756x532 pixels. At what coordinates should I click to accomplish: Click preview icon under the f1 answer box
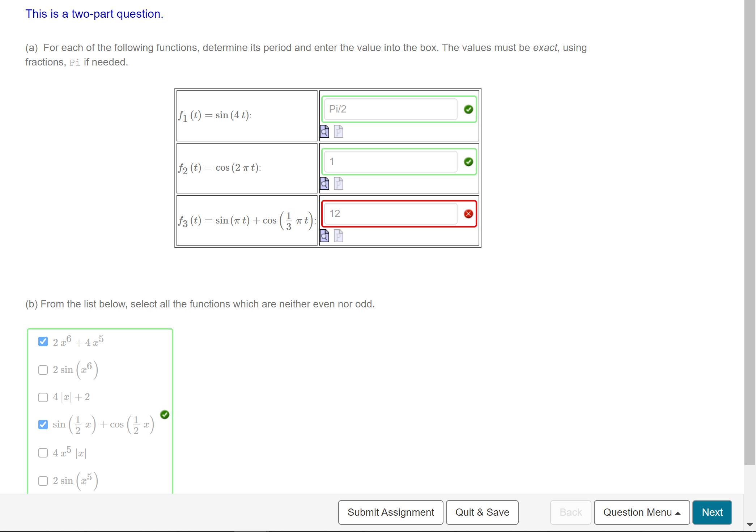(x=324, y=131)
